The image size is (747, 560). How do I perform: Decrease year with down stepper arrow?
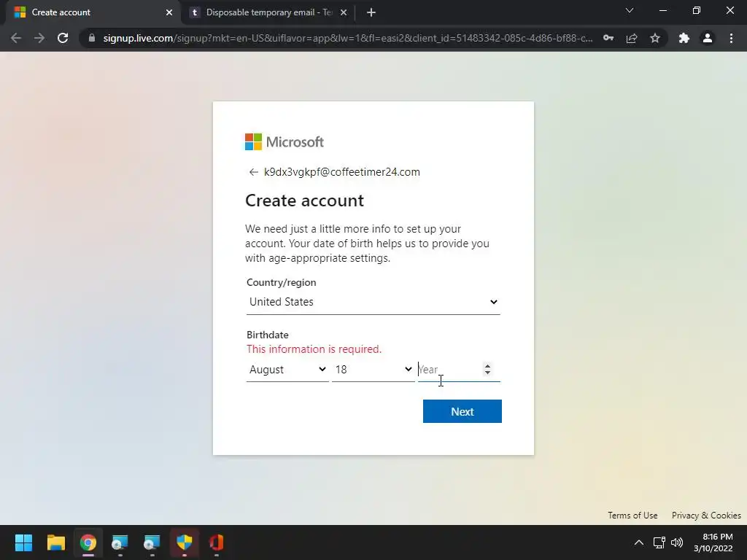[x=487, y=373]
